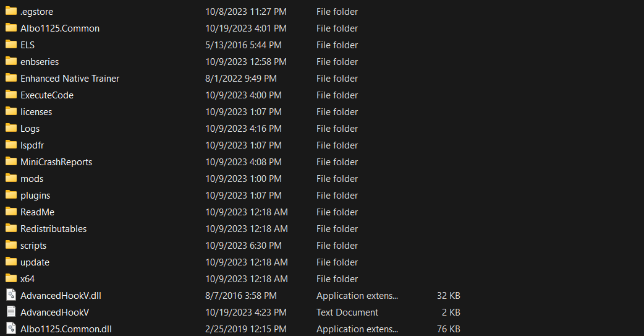Click the .egstore folder icon
This screenshot has width=644, height=336.
pyautogui.click(x=11, y=11)
